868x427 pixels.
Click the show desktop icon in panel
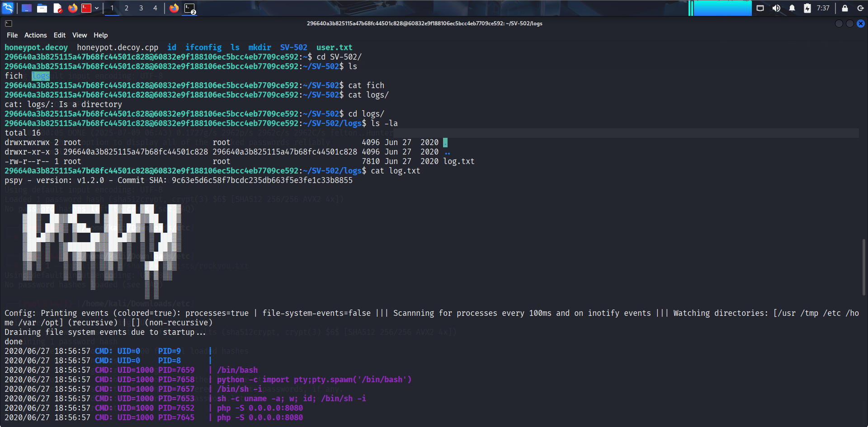[x=27, y=8]
